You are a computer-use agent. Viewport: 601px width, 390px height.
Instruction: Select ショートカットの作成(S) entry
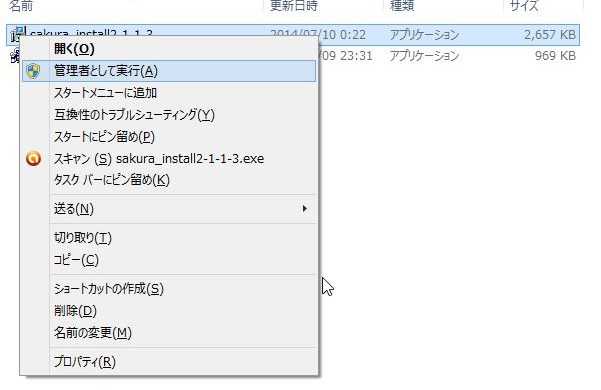click(x=169, y=289)
